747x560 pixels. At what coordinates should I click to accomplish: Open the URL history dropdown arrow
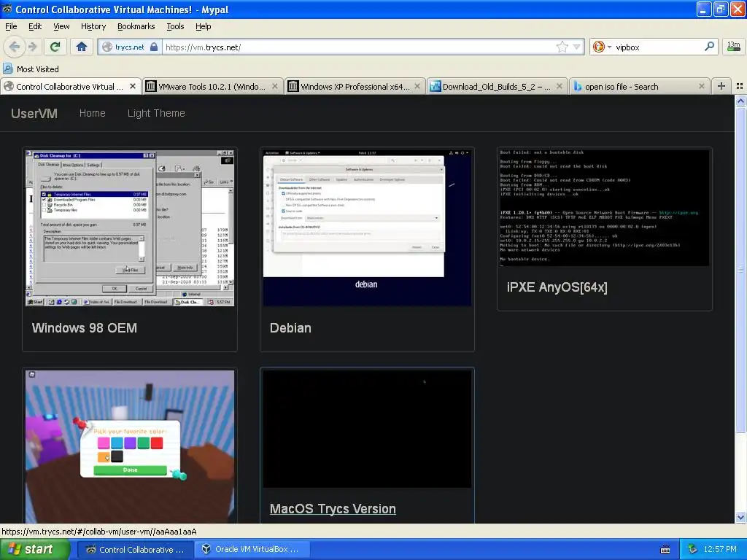point(576,47)
